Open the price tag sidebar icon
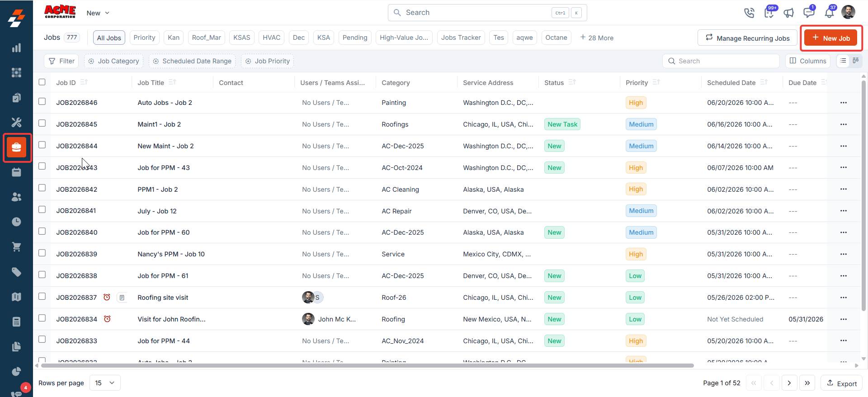The image size is (868, 397). tap(16, 272)
